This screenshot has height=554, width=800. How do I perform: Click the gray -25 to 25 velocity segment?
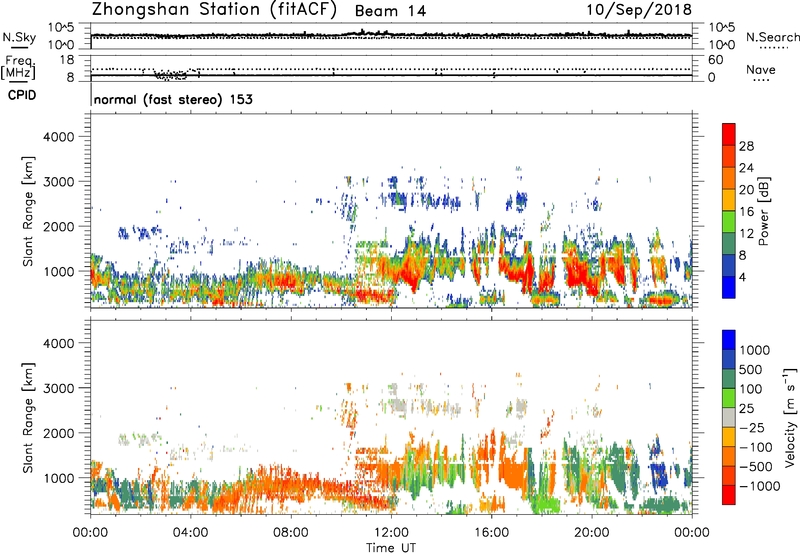point(729,417)
